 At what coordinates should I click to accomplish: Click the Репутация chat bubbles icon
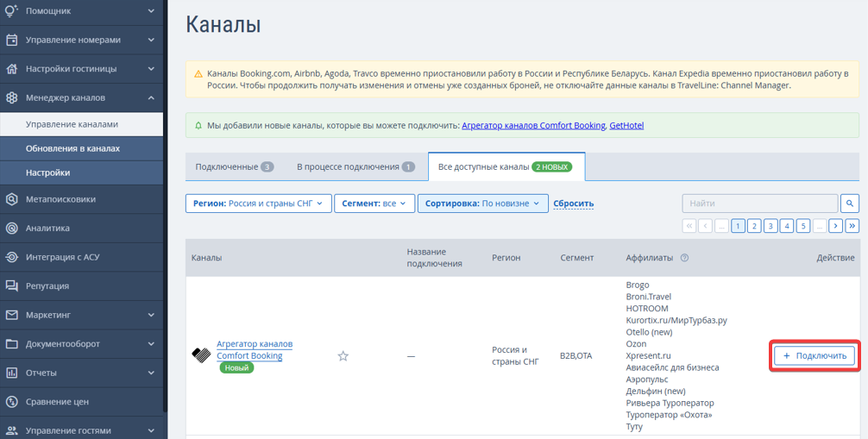[x=11, y=286]
